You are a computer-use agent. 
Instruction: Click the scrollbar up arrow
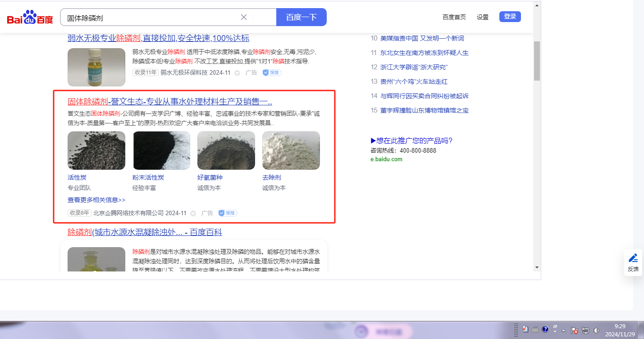(x=537, y=5)
